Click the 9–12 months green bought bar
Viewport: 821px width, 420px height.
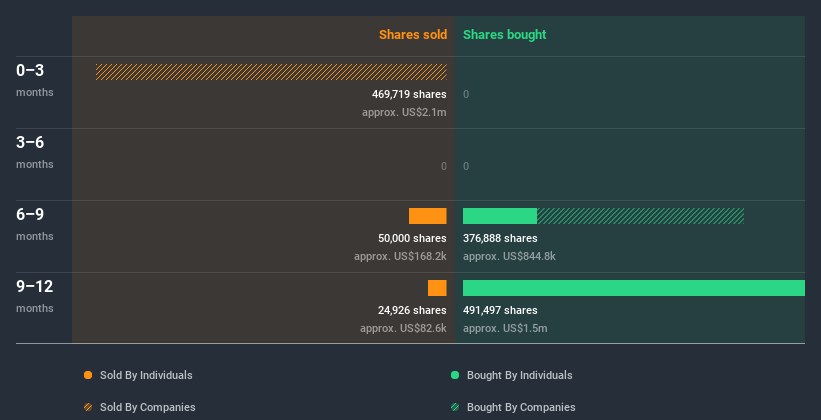pos(634,288)
